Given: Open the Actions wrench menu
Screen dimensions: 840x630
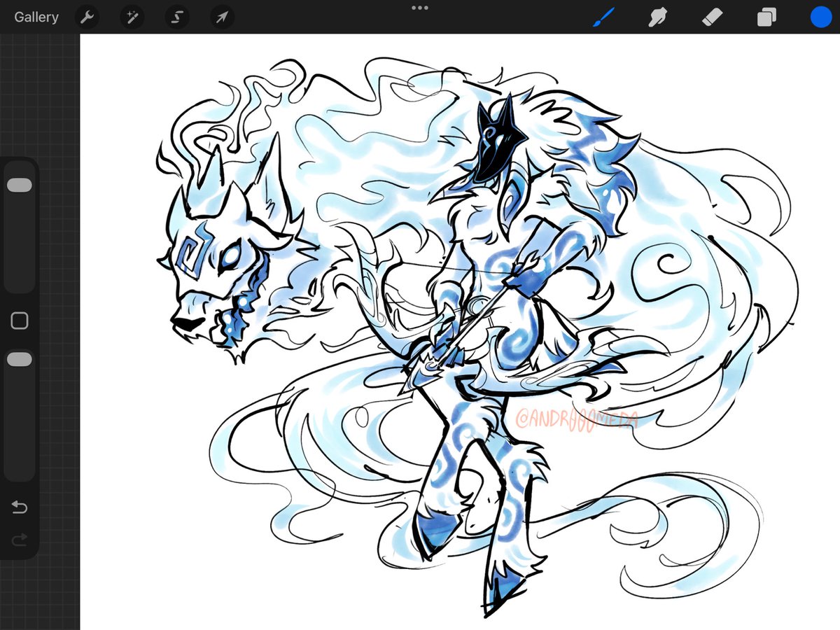Looking at the screenshot, I should pyautogui.click(x=87, y=17).
